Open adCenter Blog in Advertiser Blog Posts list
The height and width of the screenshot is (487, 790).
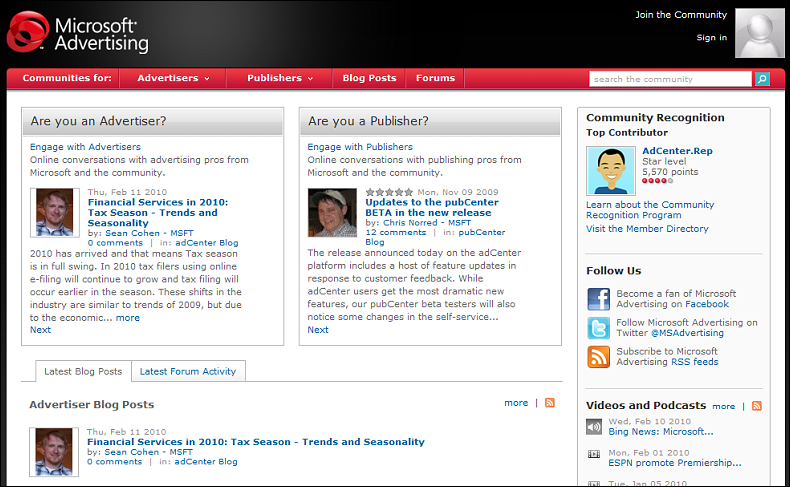pyautogui.click(x=206, y=462)
